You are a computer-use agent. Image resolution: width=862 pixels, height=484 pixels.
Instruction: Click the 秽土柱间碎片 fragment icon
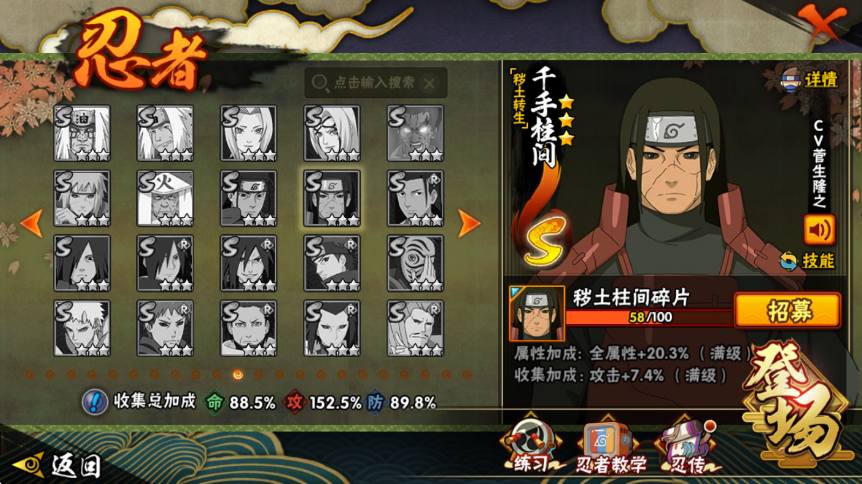537,314
